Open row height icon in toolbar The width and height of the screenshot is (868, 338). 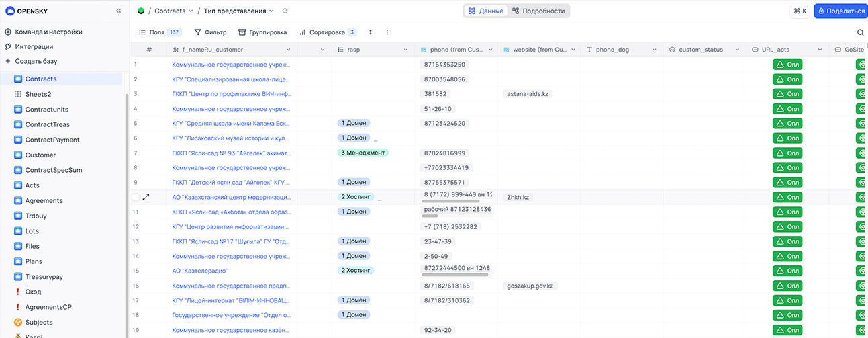point(370,32)
